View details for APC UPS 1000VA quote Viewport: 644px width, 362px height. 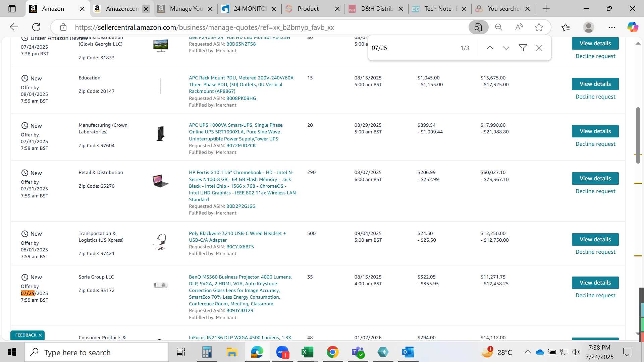click(x=595, y=131)
